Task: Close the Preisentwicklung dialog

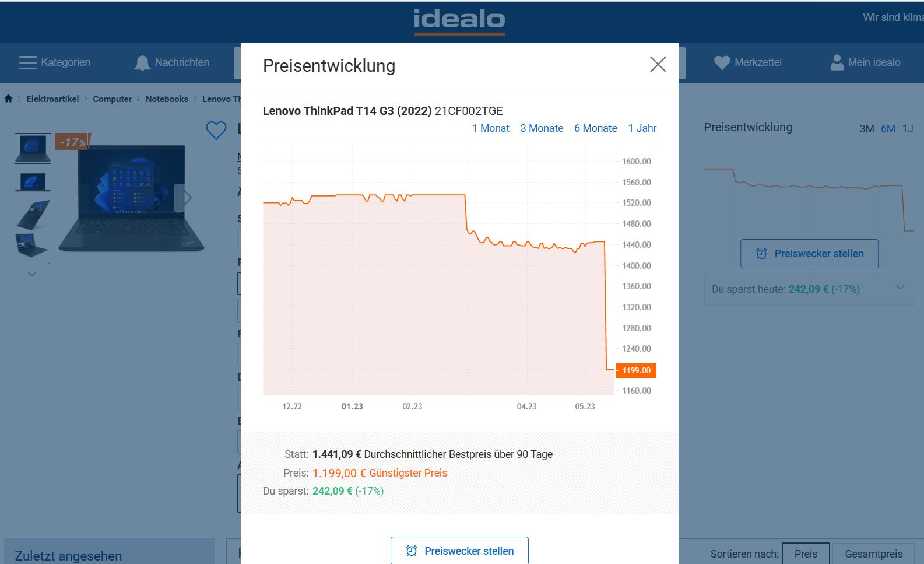Action: click(x=658, y=65)
